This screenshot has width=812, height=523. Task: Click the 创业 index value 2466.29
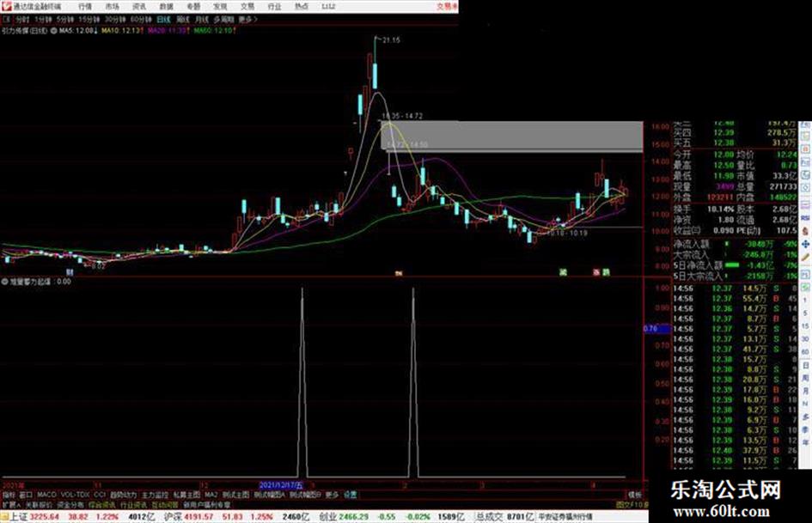pyautogui.click(x=354, y=517)
